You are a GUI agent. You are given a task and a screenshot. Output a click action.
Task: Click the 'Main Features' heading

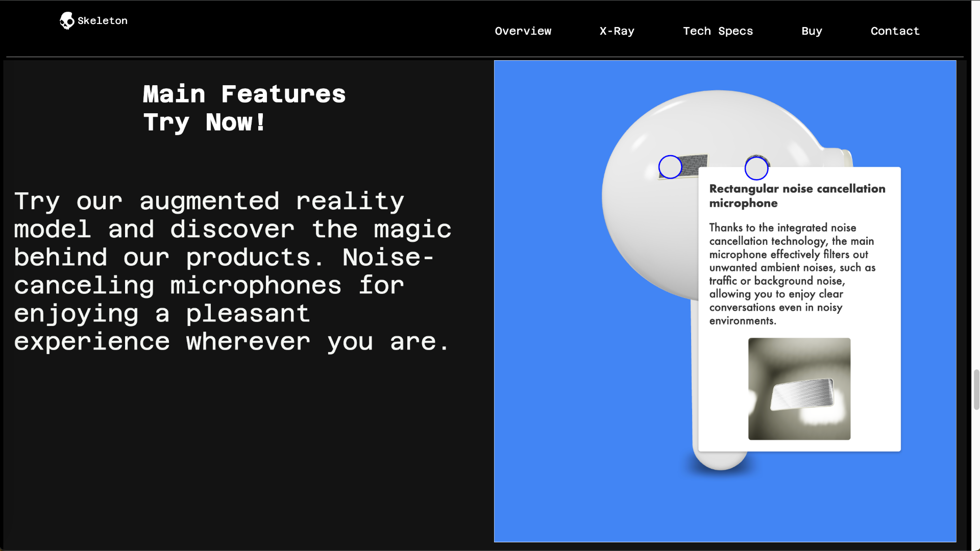[x=244, y=94]
